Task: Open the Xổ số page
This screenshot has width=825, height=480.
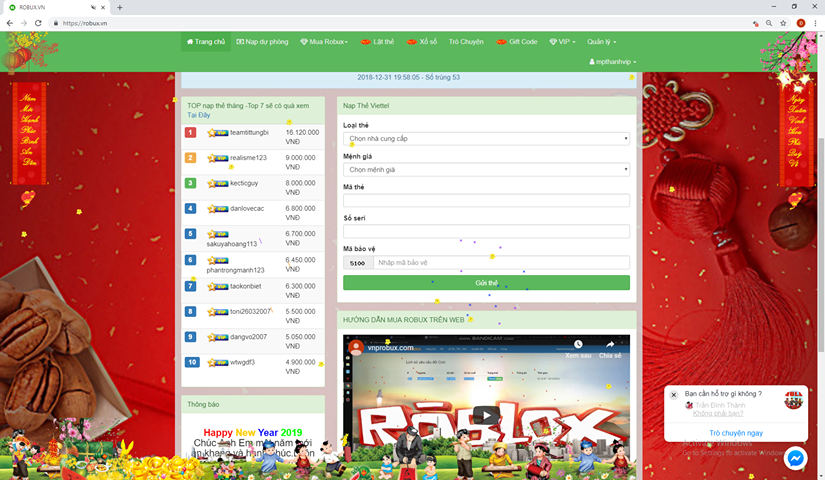Action: click(421, 42)
